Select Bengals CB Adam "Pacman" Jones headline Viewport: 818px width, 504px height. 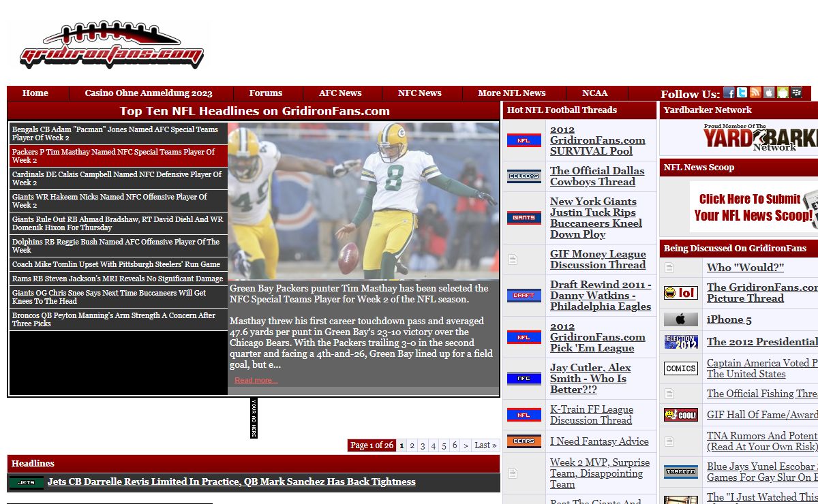click(119, 133)
